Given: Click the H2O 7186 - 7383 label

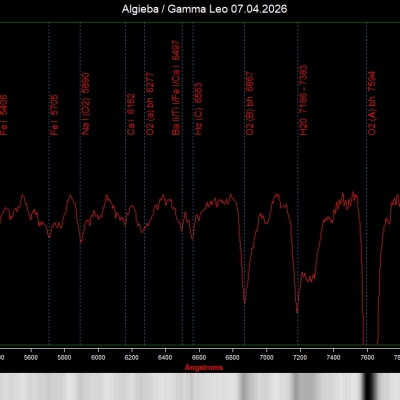Looking at the screenshot, I should coord(303,100).
